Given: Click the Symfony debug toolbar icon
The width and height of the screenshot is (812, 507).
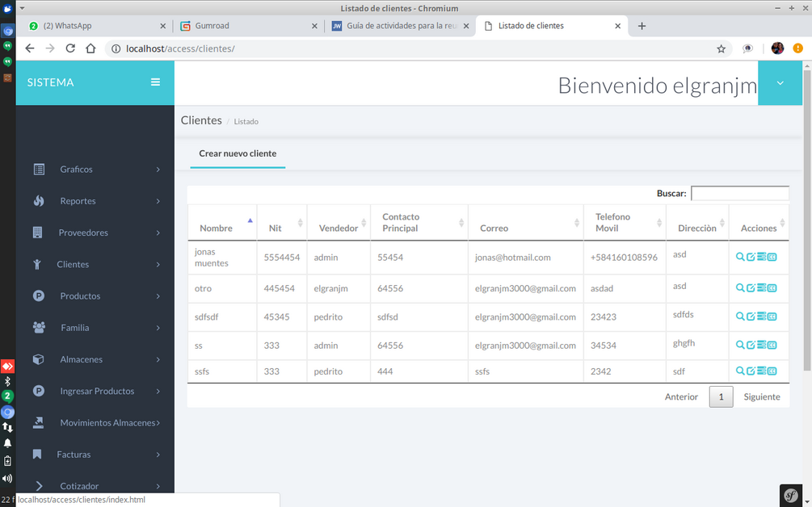Looking at the screenshot, I should pos(791,496).
